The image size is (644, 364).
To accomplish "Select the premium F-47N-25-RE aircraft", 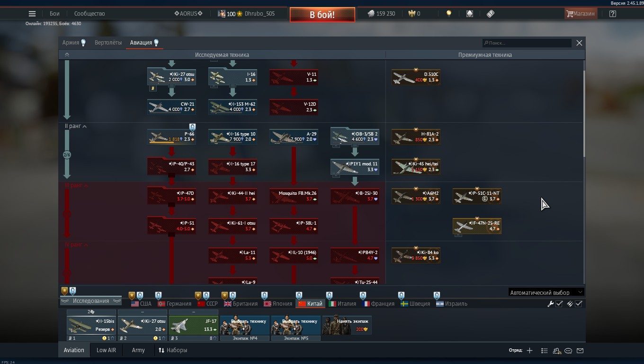I will (x=477, y=226).
